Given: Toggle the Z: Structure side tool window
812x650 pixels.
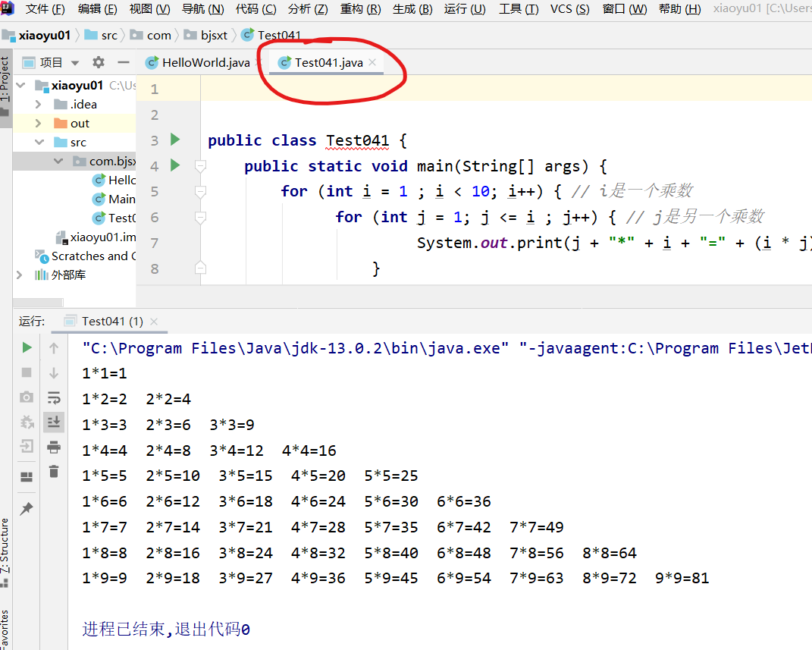Looking at the screenshot, I should 5,551.
